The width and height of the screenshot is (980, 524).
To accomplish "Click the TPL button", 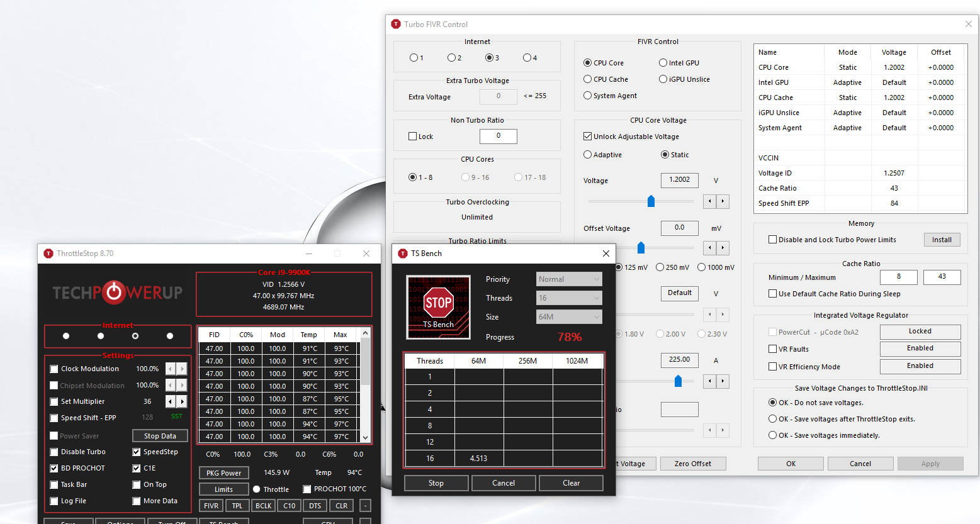I will [x=237, y=506].
